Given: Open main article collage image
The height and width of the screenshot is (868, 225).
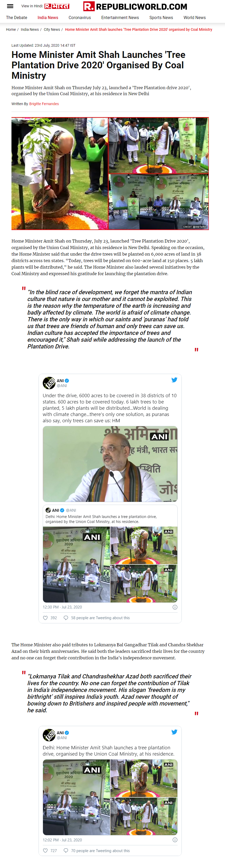Looking at the screenshot, I should click(x=110, y=173).
